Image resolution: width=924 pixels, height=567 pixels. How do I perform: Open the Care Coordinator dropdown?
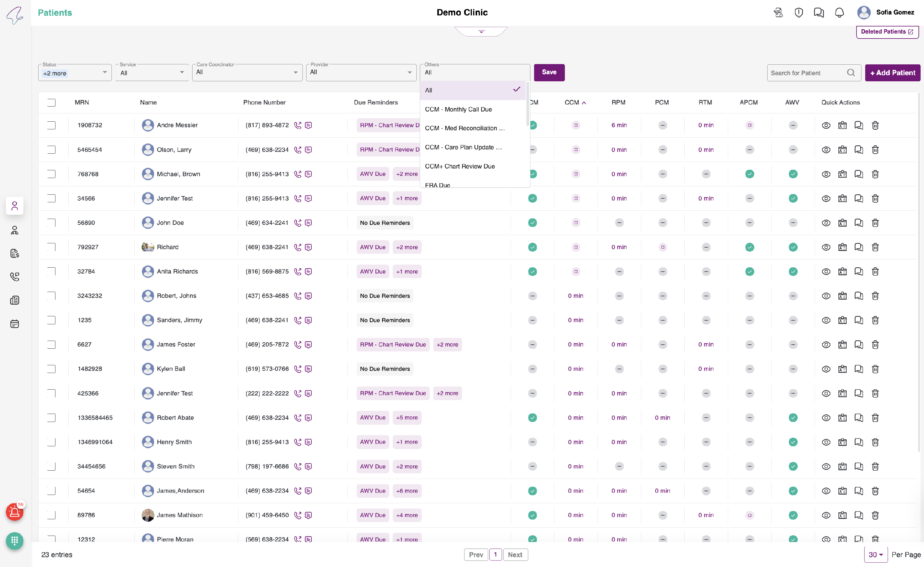(247, 72)
